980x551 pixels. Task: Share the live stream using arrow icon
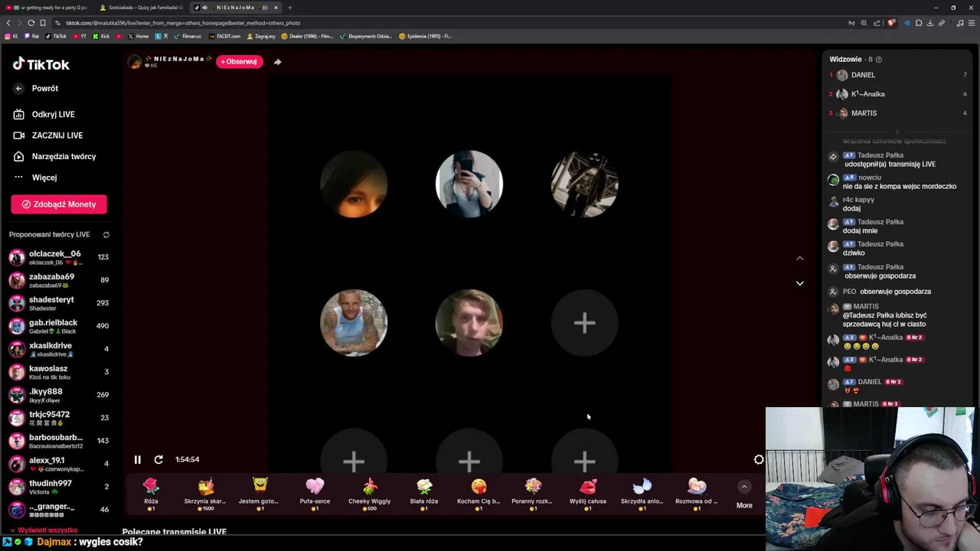[277, 61]
